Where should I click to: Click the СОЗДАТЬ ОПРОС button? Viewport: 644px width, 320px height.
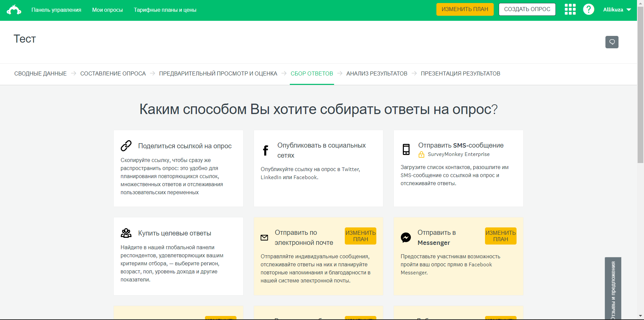tap(527, 9)
